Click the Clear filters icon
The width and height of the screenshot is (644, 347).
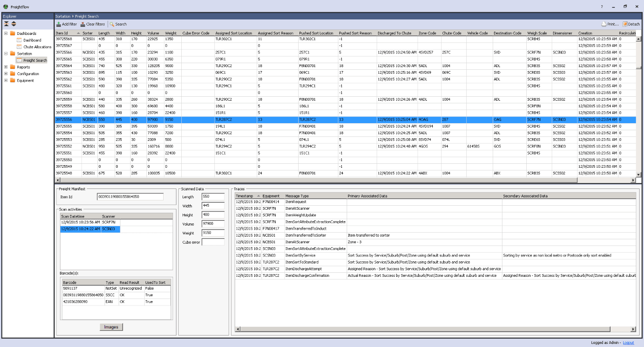pyautogui.click(x=83, y=24)
